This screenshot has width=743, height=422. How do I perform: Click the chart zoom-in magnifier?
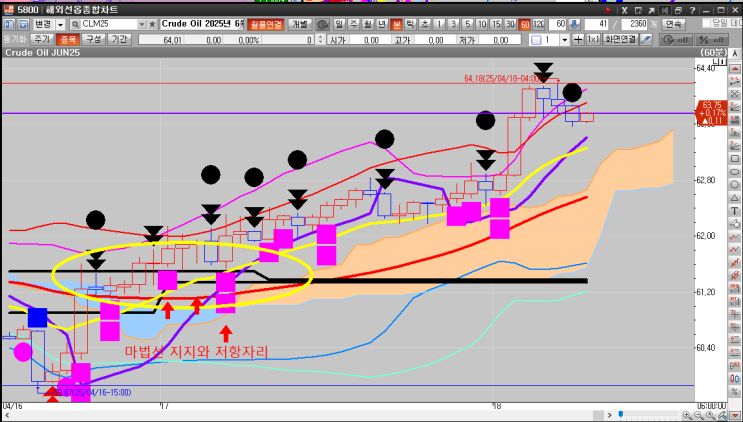(x=688, y=415)
